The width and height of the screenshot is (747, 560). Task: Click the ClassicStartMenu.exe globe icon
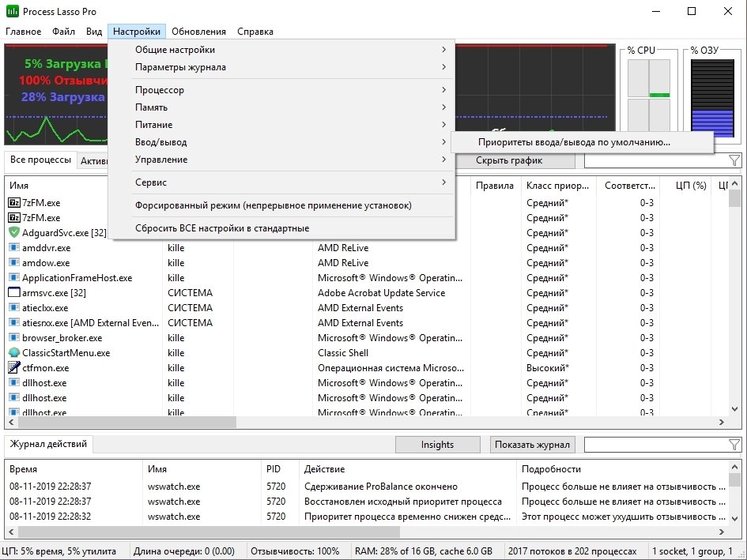[14, 353]
